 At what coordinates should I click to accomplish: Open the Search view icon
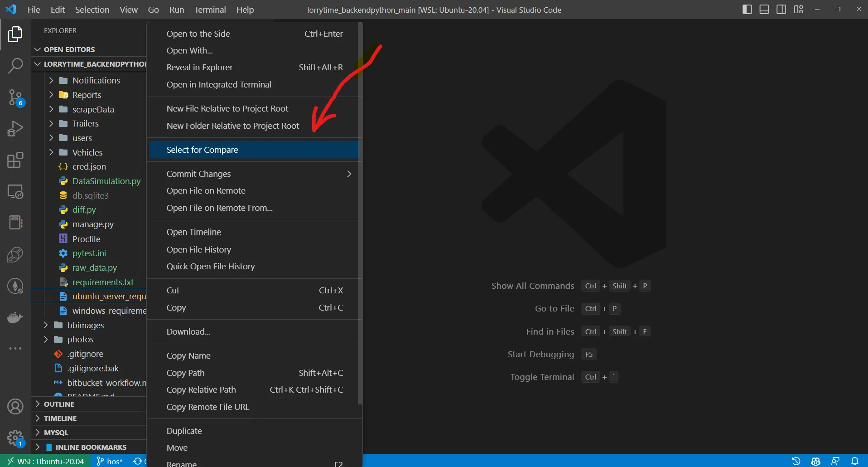click(x=15, y=66)
